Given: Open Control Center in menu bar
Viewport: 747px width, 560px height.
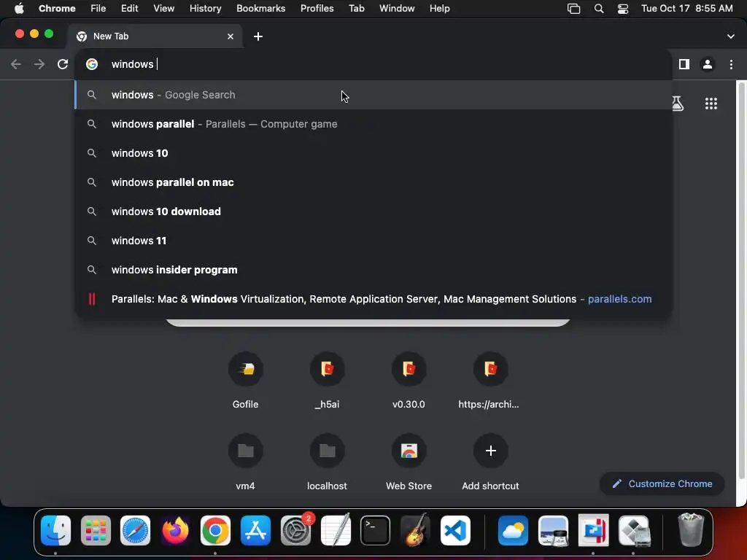Looking at the screenshot, I should (x=623, y=9).
